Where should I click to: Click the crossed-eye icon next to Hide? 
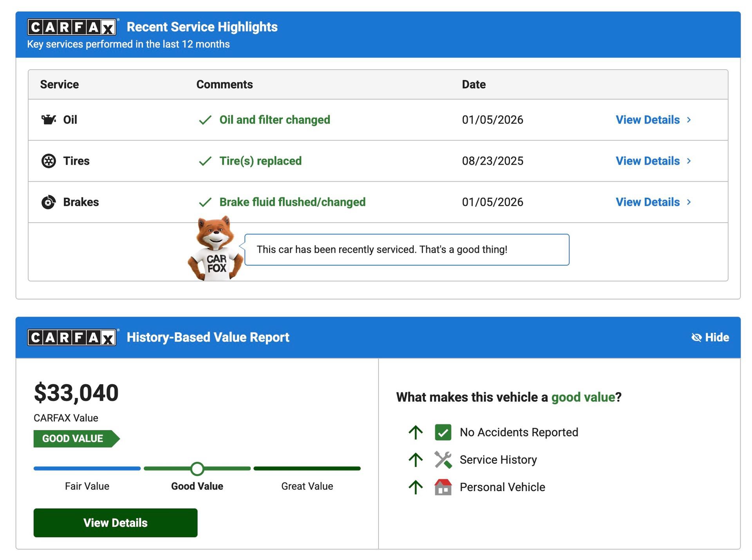tap(696, 337)
